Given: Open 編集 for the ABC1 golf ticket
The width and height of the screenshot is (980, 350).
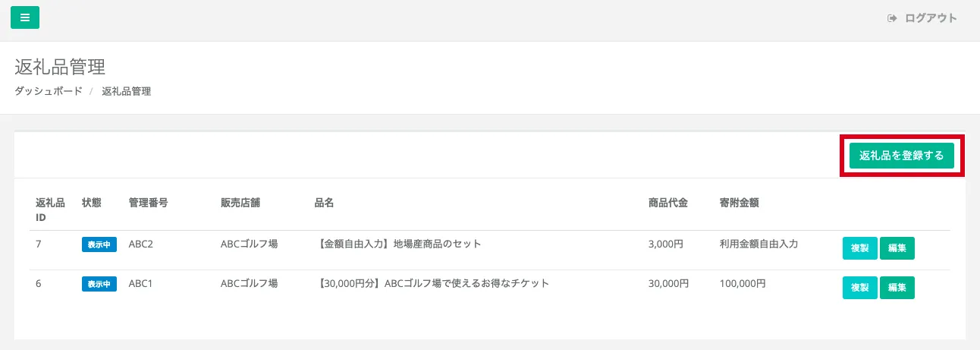Looking at the screenshot, I should pyautogui.click(x=897, y=288).
